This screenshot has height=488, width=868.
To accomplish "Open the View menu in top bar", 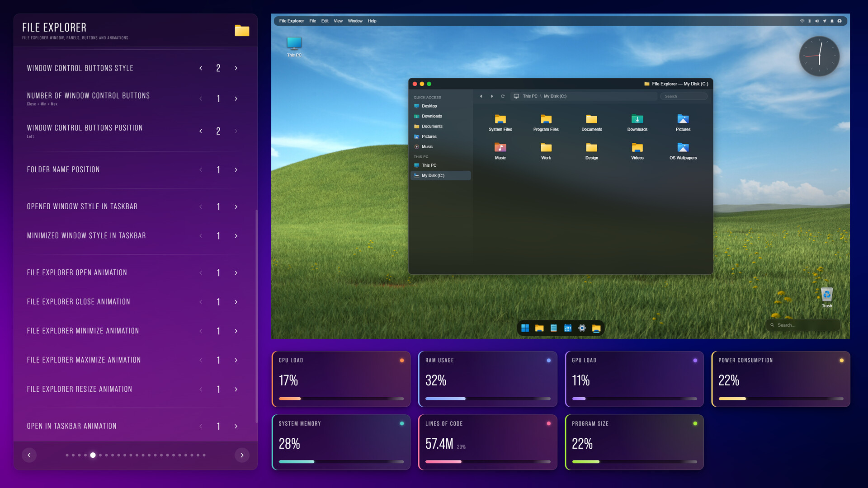I will pos(338,21).
